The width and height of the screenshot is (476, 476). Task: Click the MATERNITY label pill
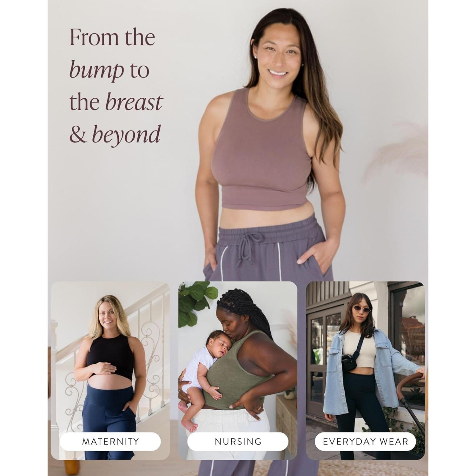(x=110, y=441)
